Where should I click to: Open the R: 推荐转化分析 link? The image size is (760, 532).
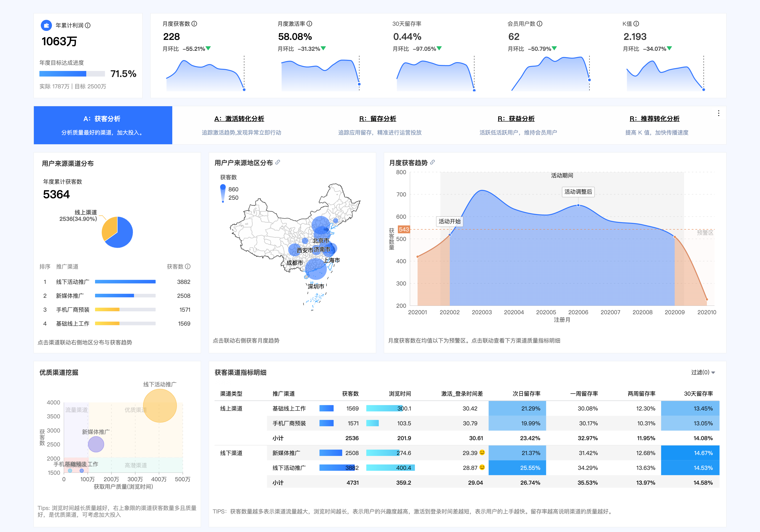pyautogui.click(x=655, y=119)
